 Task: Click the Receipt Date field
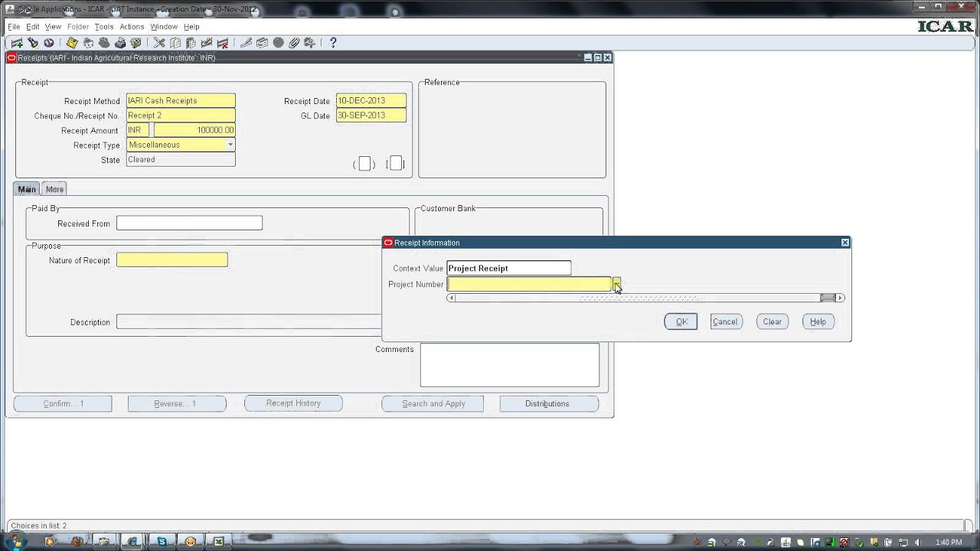point(371,100)
